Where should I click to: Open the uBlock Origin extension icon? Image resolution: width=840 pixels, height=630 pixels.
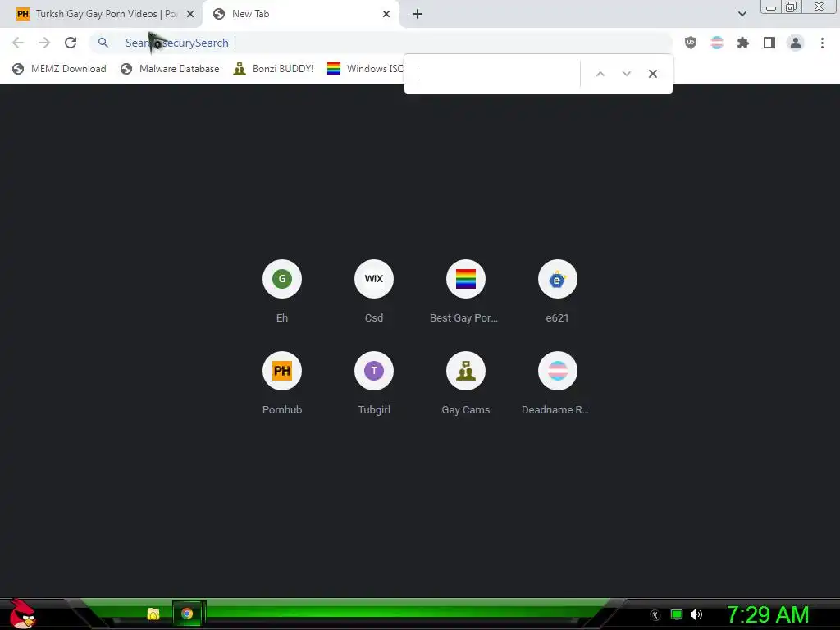[x=691, y=43]
